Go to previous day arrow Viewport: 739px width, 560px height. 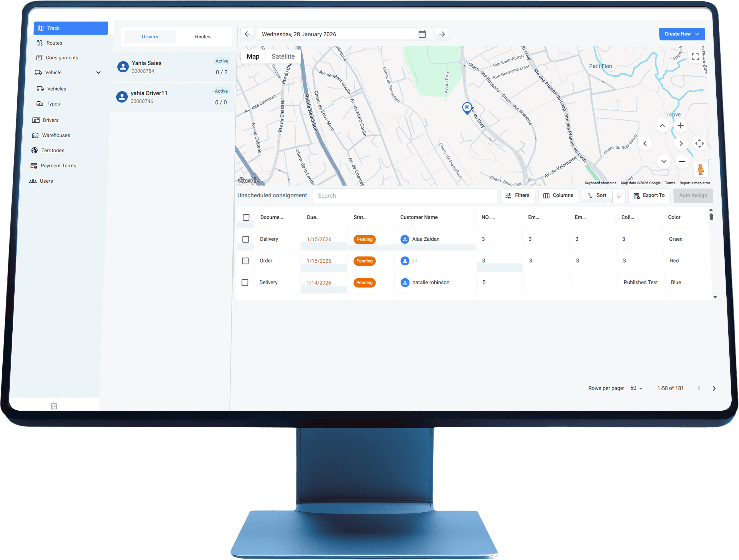click(247, 34)
